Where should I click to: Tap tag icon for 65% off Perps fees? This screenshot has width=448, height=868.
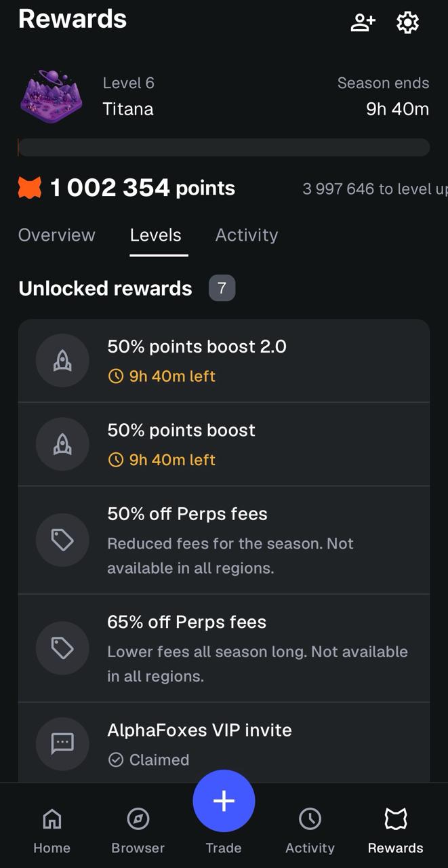pos(62,648)
